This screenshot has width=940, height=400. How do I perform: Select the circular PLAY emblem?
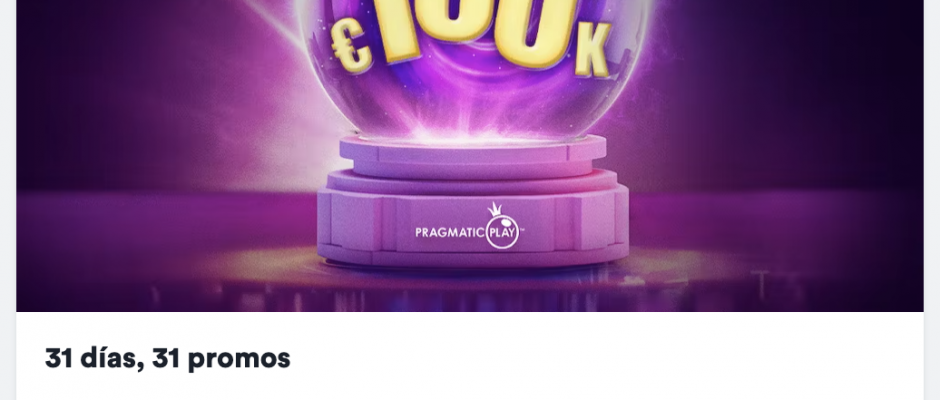[502, 233]
